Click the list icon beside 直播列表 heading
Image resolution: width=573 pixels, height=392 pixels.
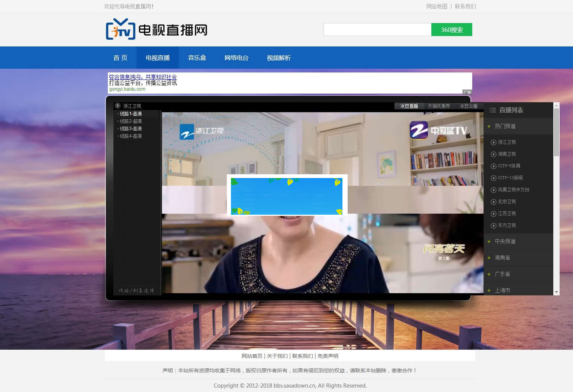click(492, 110)
